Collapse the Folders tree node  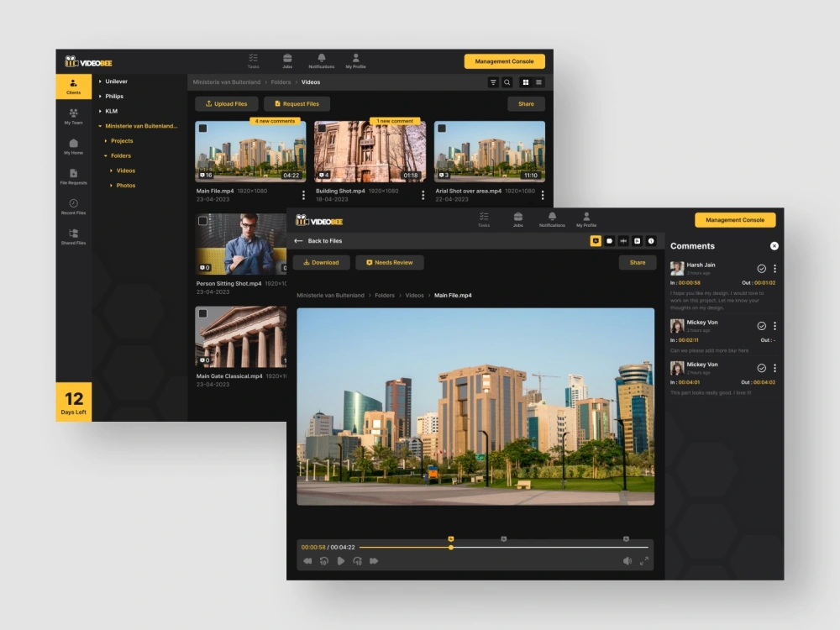[x=106, y=156]
